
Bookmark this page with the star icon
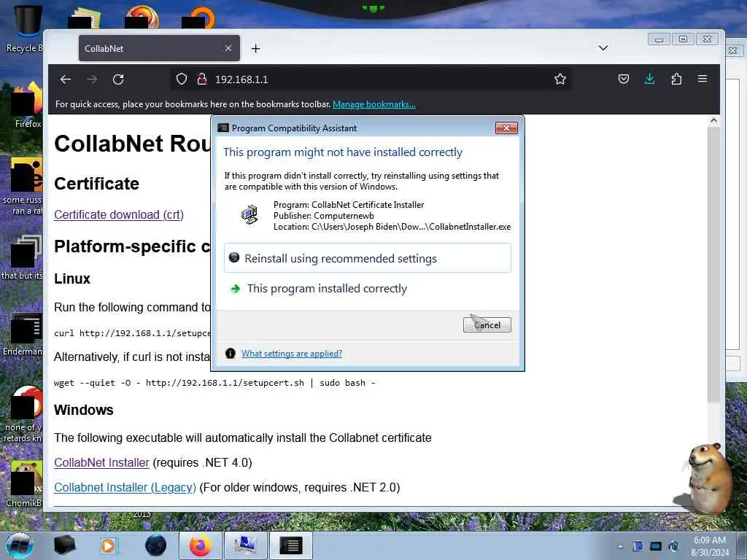point(560,79)
